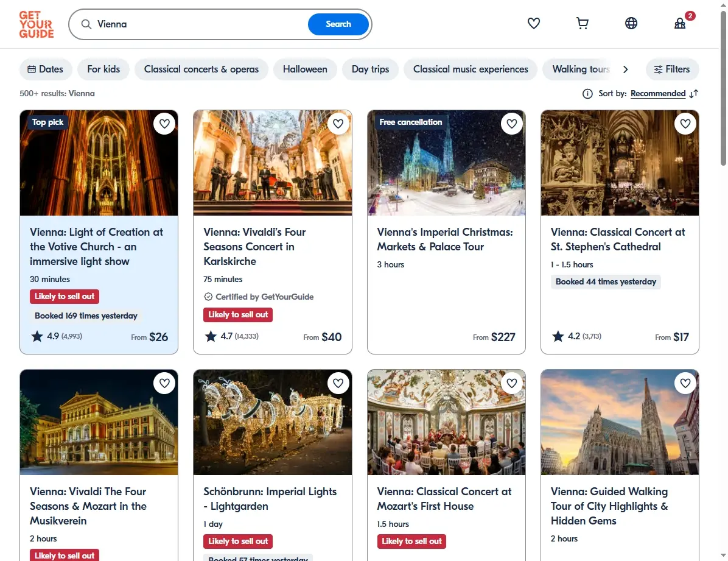The width and height of the screenshot is (728, 561).
Task: Open Schönbrunn Imperial Lights - Lightgarden
Action: [x=270, y=499]
